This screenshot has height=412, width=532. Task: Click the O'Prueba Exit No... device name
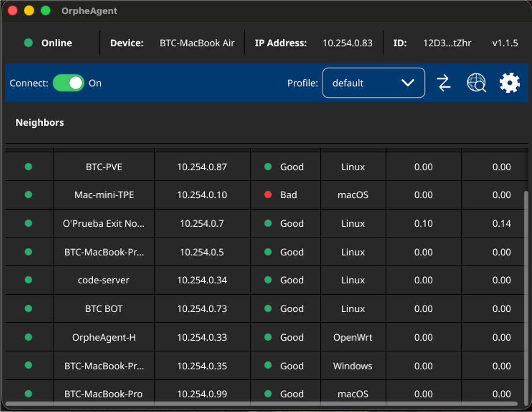[104, 223]
